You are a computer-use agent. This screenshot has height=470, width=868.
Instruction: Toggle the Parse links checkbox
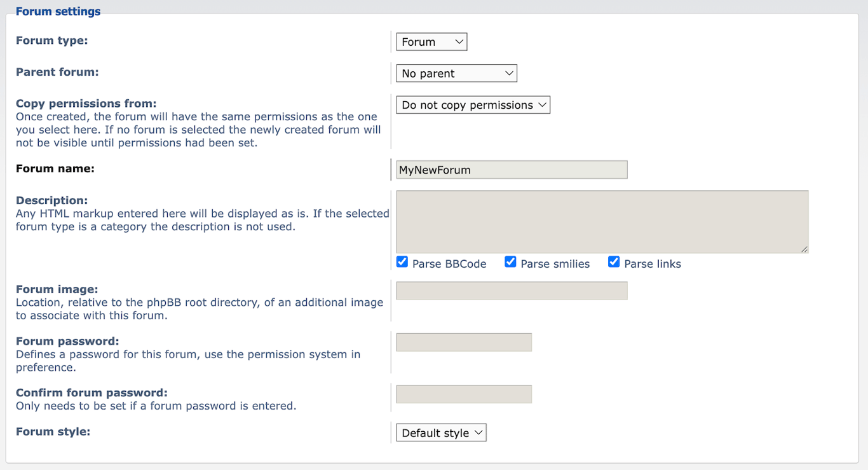point(613,261)
